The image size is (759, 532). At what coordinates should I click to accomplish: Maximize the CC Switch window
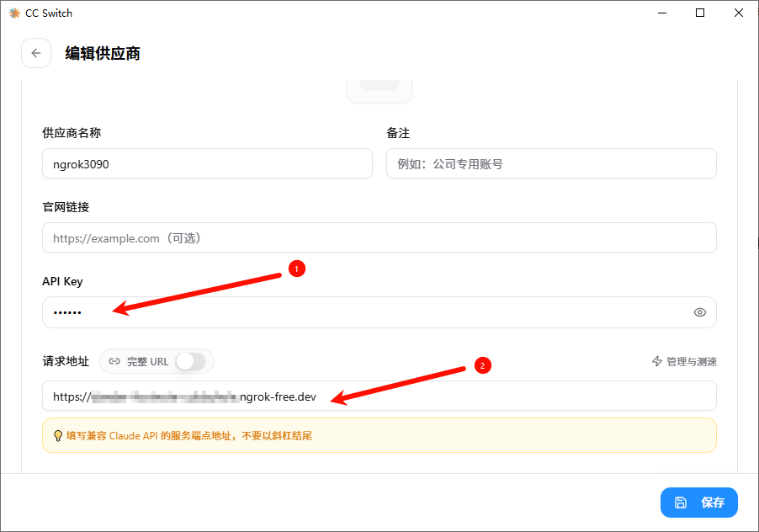click(700, 13)
